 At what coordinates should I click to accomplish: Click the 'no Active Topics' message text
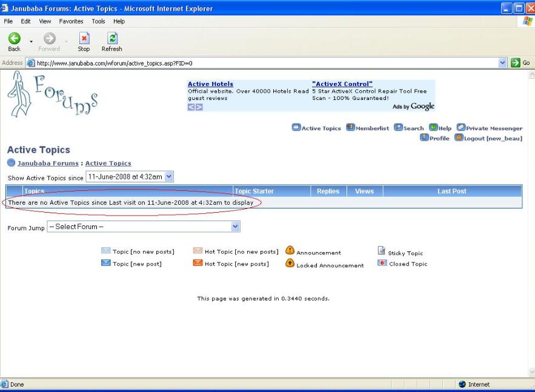131,202
